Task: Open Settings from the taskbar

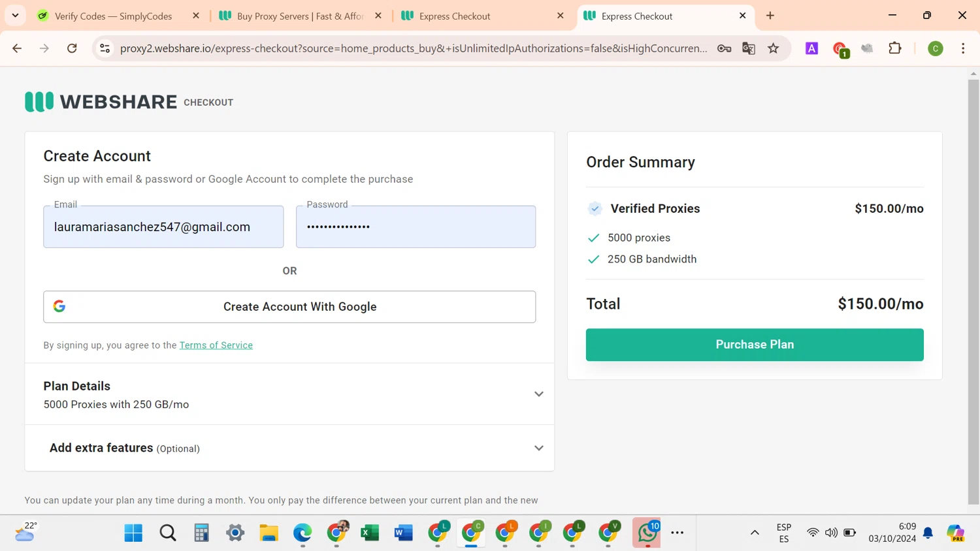Action: (235, 533)
